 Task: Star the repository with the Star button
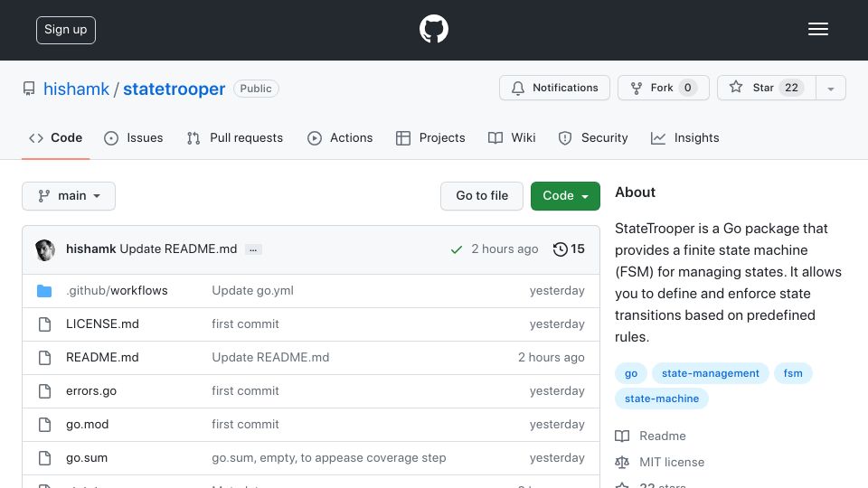pyautogui.click(x=766, y=88)
